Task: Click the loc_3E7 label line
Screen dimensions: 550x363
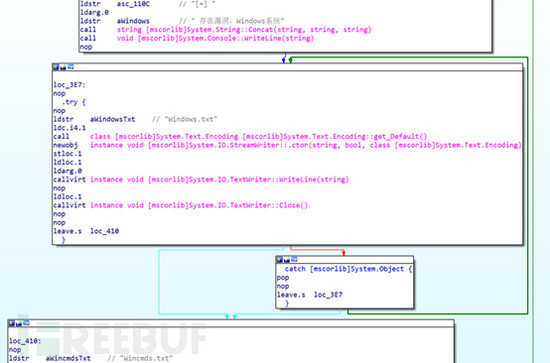Action: click(69, 85)
